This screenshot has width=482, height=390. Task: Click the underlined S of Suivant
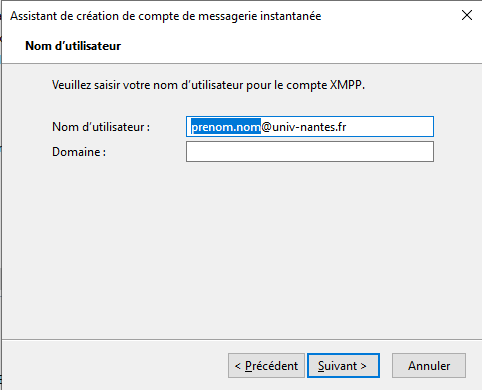pyautogui.click(x=321, y=366)
